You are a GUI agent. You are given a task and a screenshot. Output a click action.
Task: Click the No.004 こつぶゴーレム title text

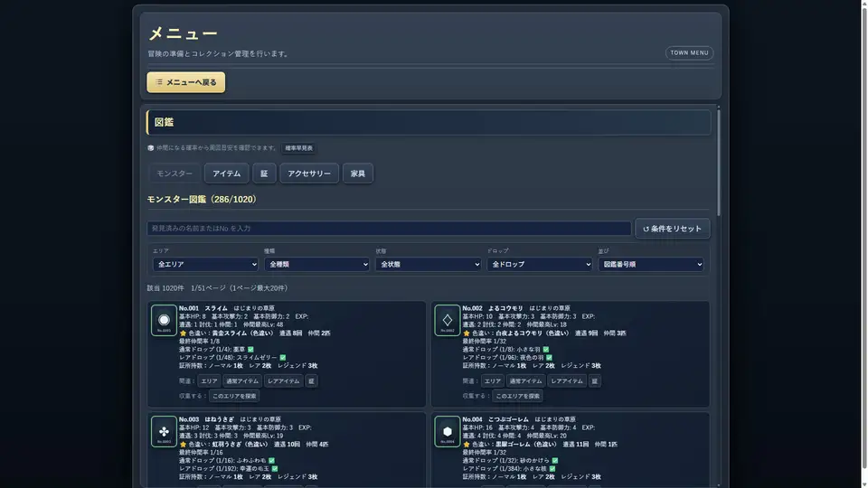click(495, 419)
